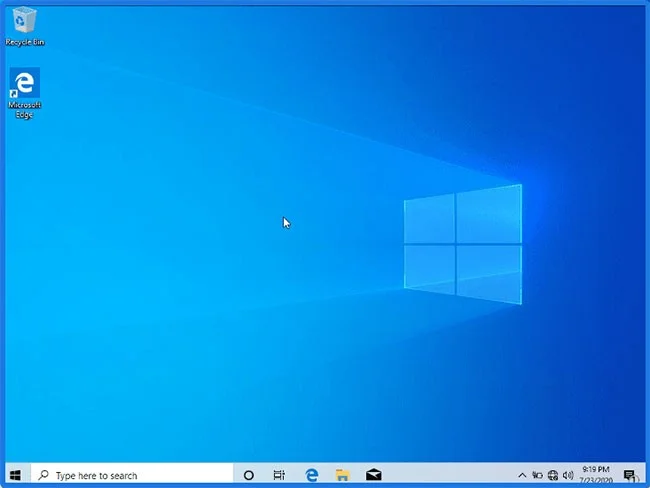650x488 pixels.
Task: Open the network tray icon
Action: [x=553, y=476]
